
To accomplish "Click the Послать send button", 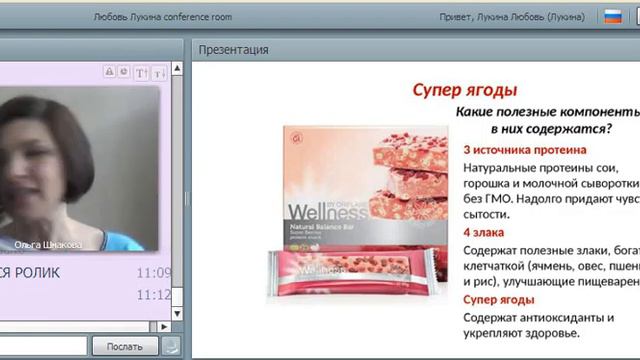I will coord(125,347).
